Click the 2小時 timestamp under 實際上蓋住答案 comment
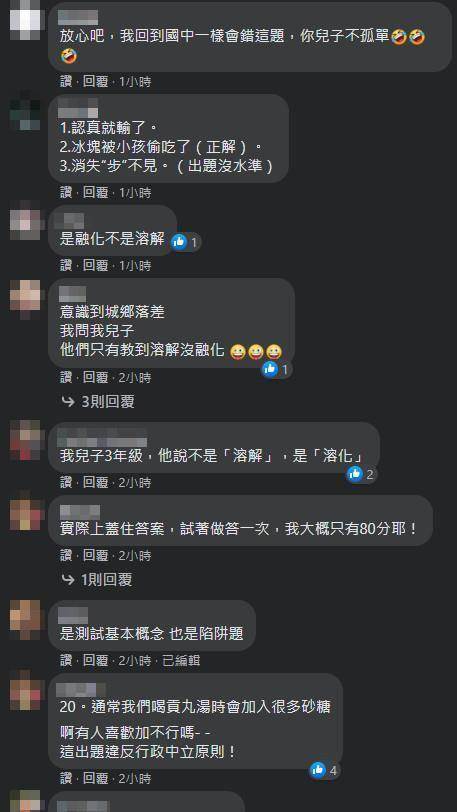 pos(135,556)
